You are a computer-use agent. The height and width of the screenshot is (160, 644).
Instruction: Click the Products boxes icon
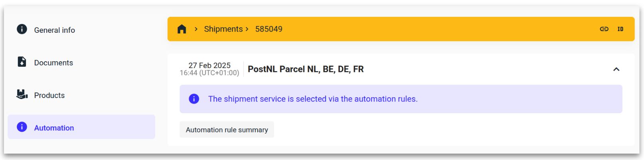click(x=22, y=94)
